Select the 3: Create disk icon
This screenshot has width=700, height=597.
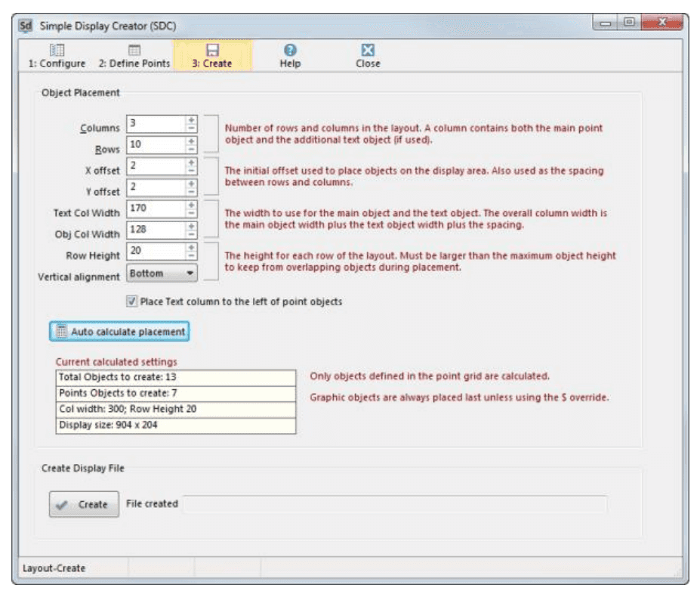point(212,51)
